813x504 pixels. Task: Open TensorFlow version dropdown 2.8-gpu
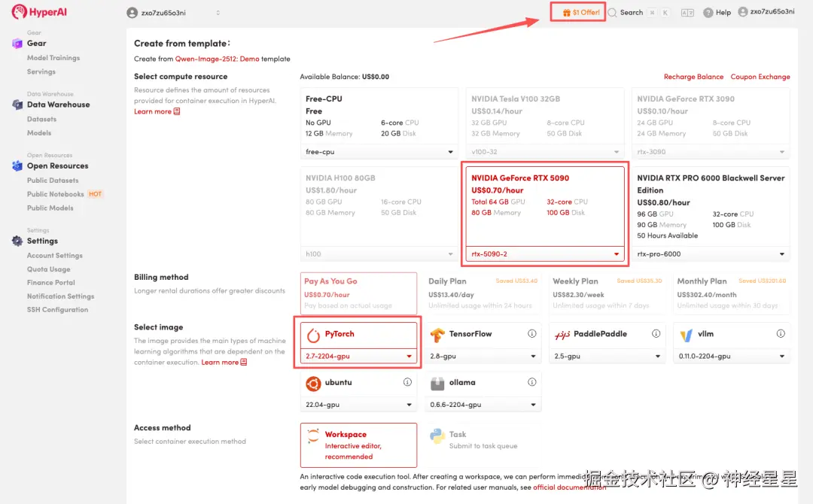click(x=483, y=356)
